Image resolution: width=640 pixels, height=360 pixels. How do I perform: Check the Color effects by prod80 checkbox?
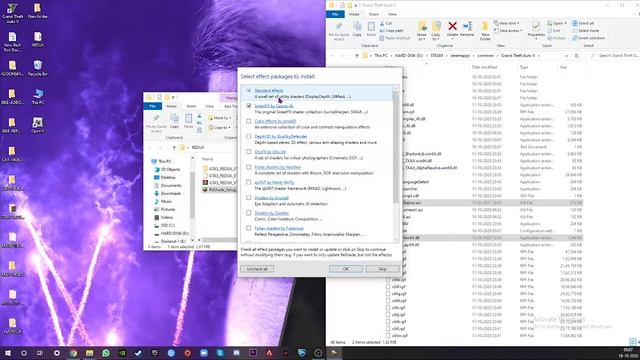pyautogui.click(x=249, y=121)
